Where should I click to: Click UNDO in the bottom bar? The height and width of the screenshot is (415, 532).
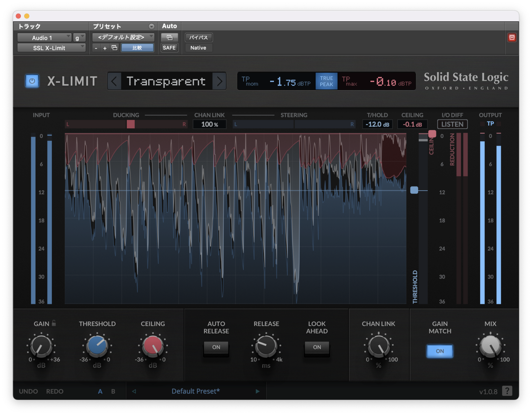[28, 391]
